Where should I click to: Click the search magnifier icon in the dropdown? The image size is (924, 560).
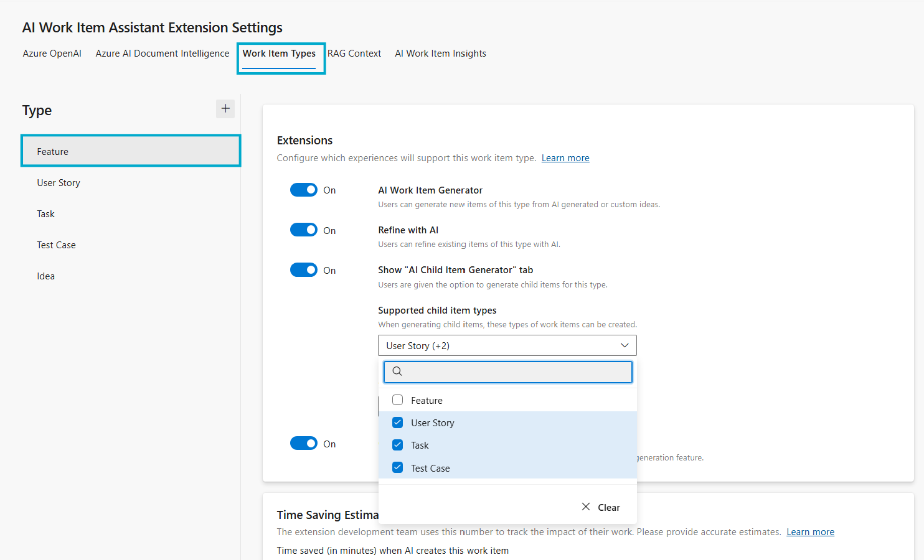[x=397, y=371]
